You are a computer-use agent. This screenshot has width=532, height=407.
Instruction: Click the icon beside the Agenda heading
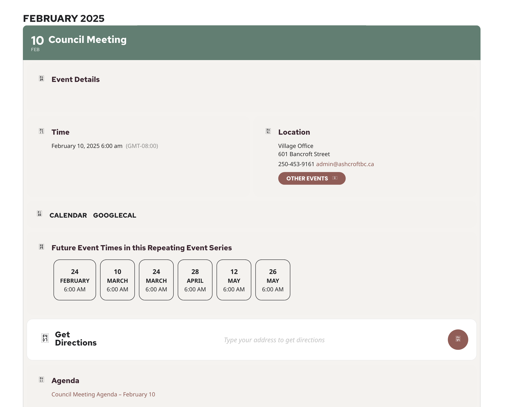(41, 379)
